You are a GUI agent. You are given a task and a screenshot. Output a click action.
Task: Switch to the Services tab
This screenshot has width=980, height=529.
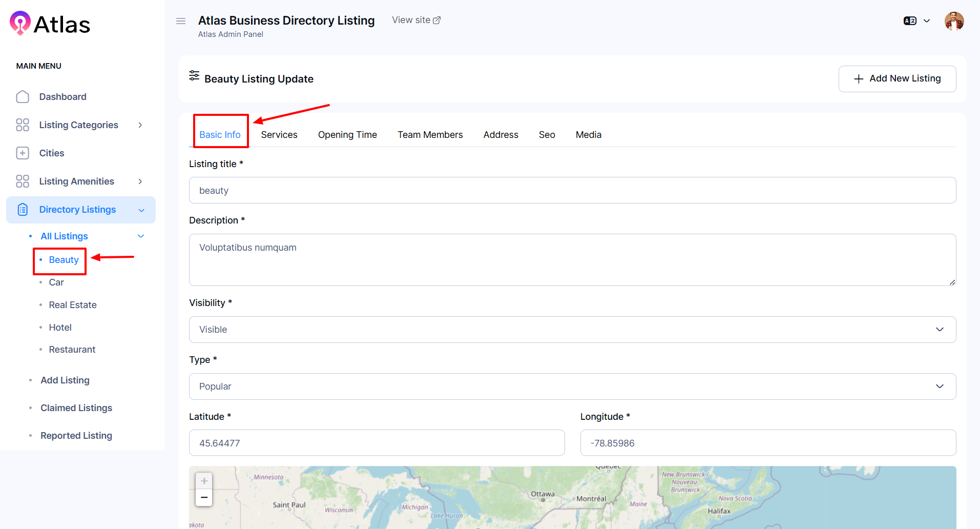(279, 135)
